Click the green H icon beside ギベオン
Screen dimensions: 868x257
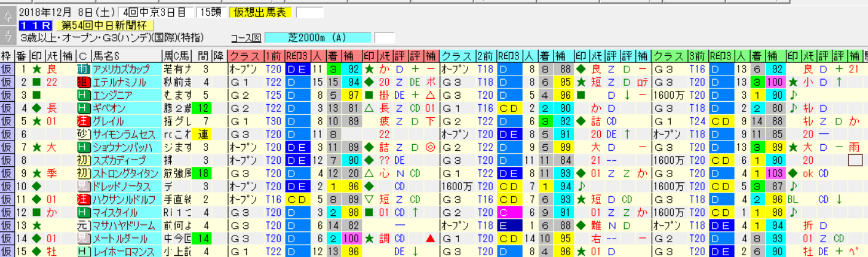click(x=84, y=108)
